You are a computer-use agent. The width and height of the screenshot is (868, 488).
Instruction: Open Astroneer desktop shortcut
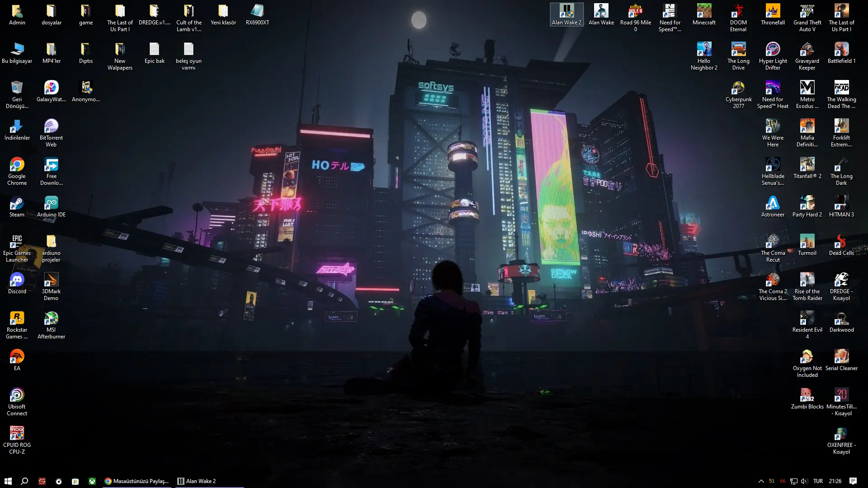tap(773, 206)
